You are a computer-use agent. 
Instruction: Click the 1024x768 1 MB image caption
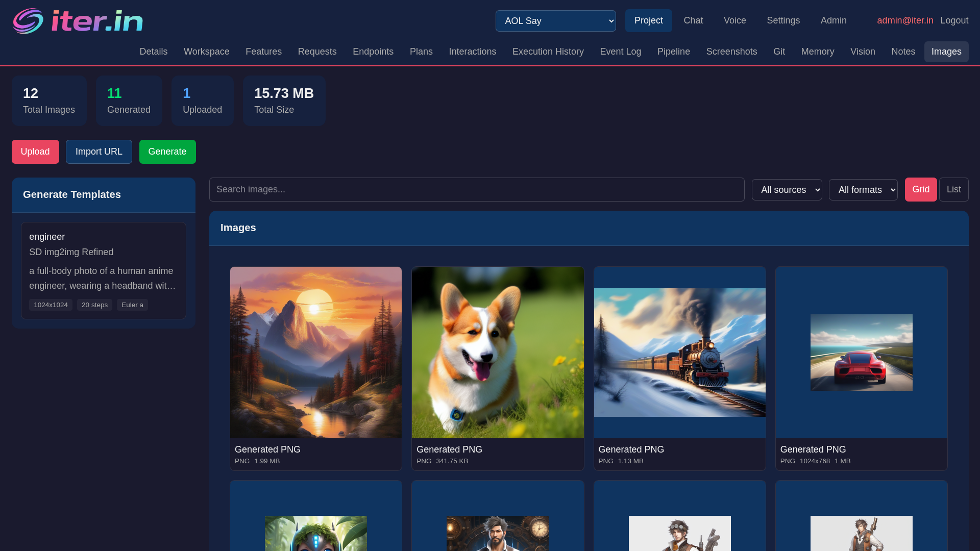(x=825, y=461)
